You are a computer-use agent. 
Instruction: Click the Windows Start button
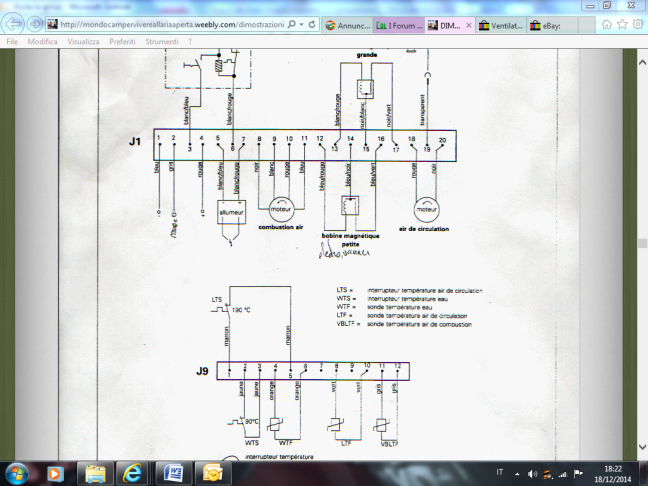tap(18, 471)
